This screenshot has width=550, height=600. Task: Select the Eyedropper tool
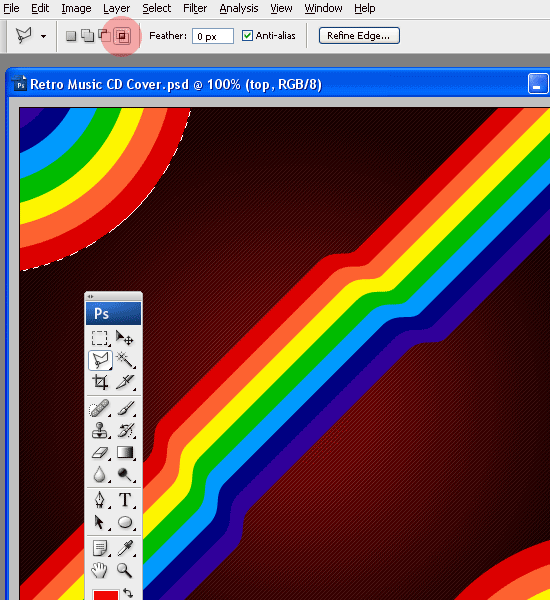tap(125, 548)
